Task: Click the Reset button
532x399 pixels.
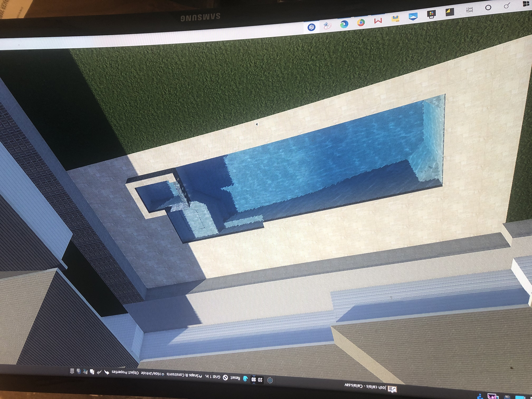Action: click(235, 378)
